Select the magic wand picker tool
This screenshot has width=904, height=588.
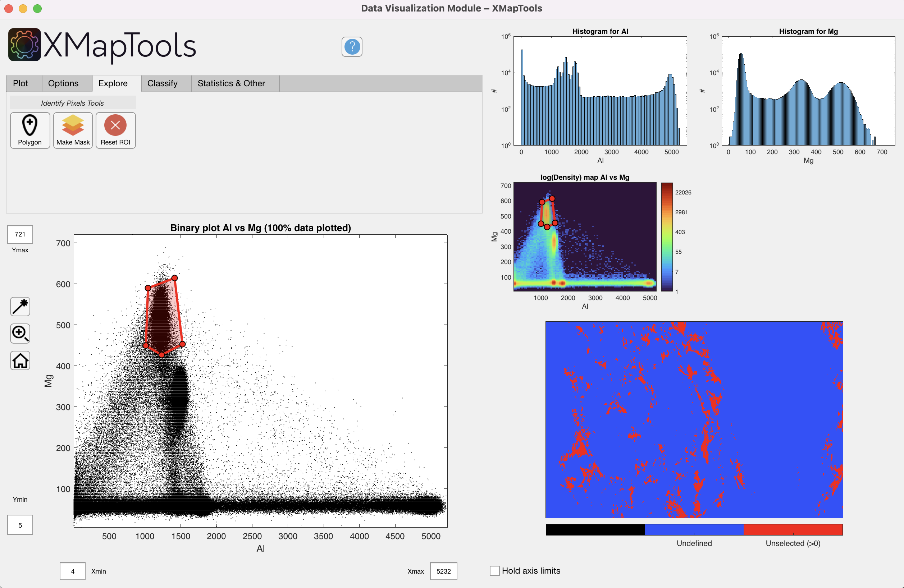(20, 306)
